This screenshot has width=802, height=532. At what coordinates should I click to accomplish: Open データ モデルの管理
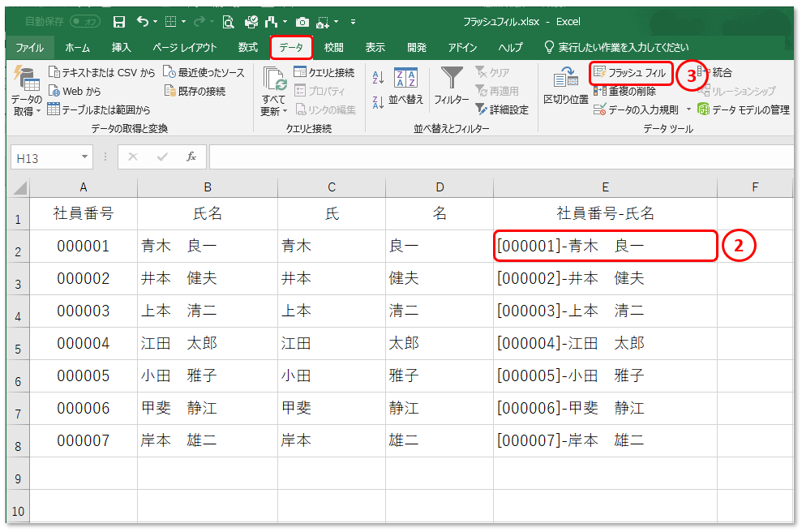744,109
